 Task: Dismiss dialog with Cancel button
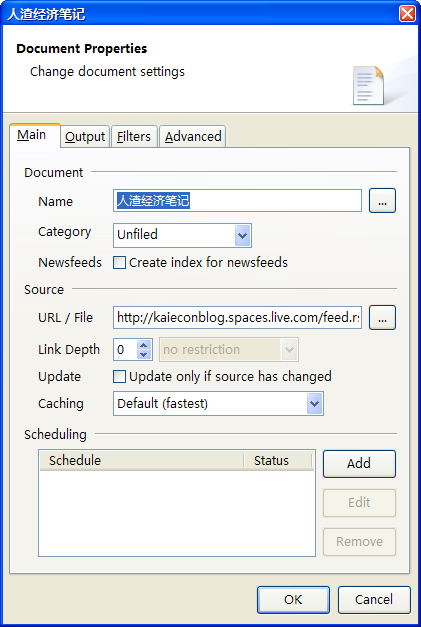(x=374, y=600)
